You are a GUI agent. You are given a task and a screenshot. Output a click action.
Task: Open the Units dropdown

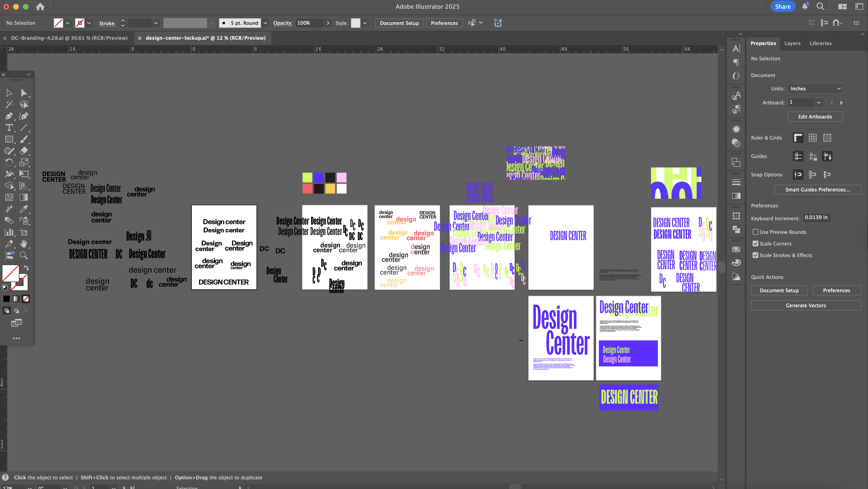pyautogui.click(x=815, y=88)
